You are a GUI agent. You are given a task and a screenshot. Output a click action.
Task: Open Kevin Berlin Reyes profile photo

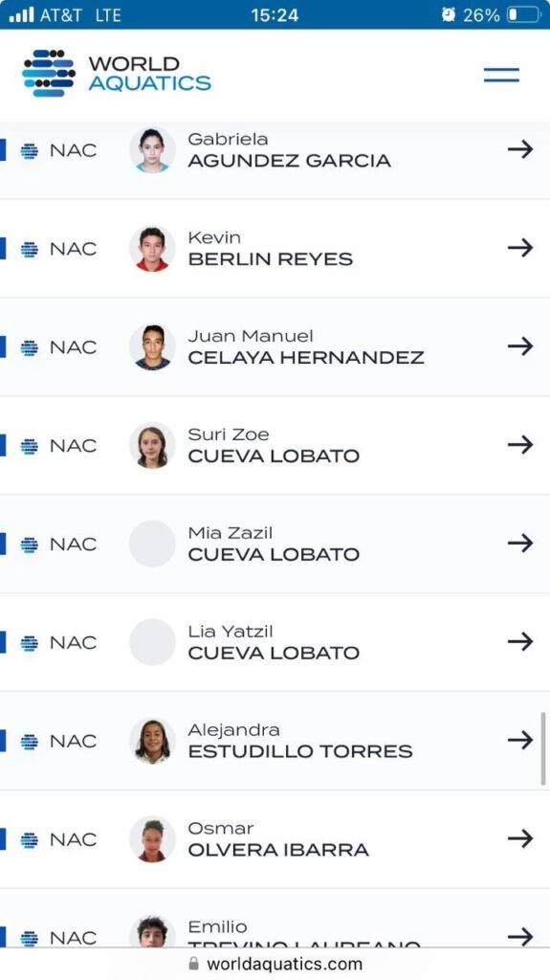pos(152,249)
